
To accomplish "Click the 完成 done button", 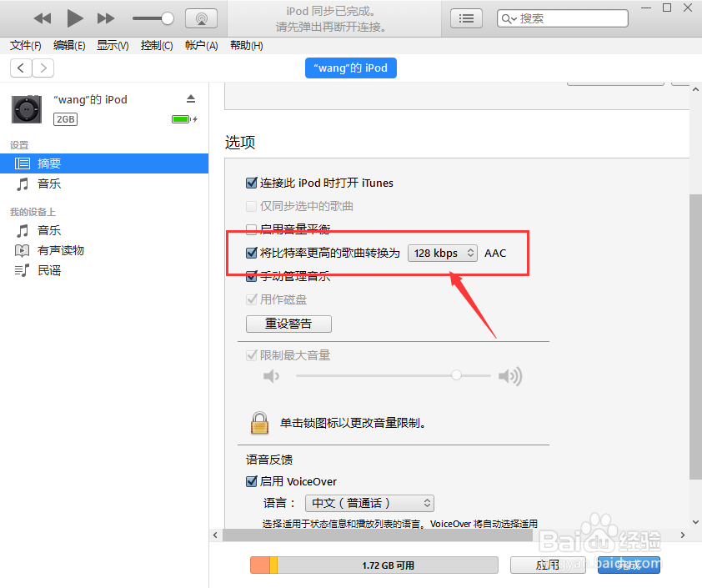I will click(629, 565).
